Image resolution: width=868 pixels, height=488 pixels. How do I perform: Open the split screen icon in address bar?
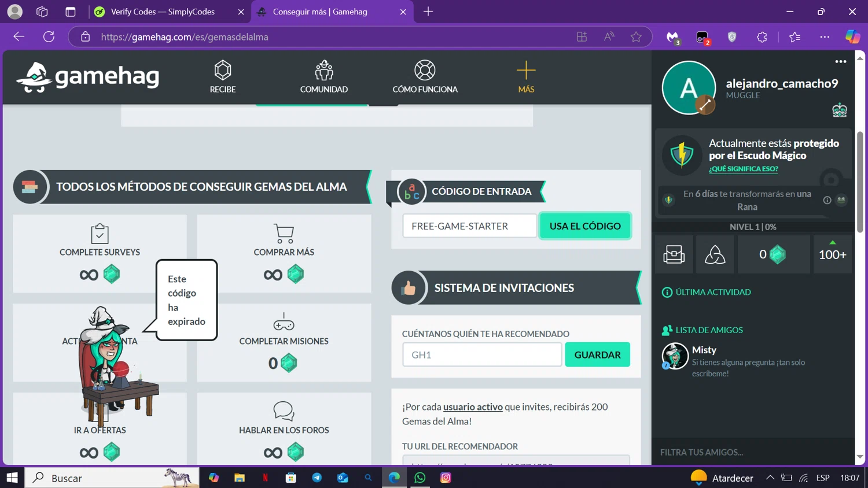(582, 37)
